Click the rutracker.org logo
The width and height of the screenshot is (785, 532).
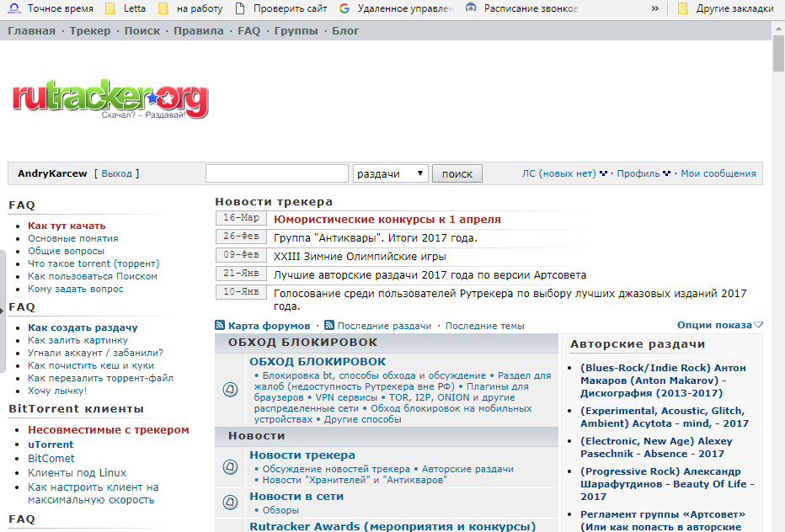(110, 98)
